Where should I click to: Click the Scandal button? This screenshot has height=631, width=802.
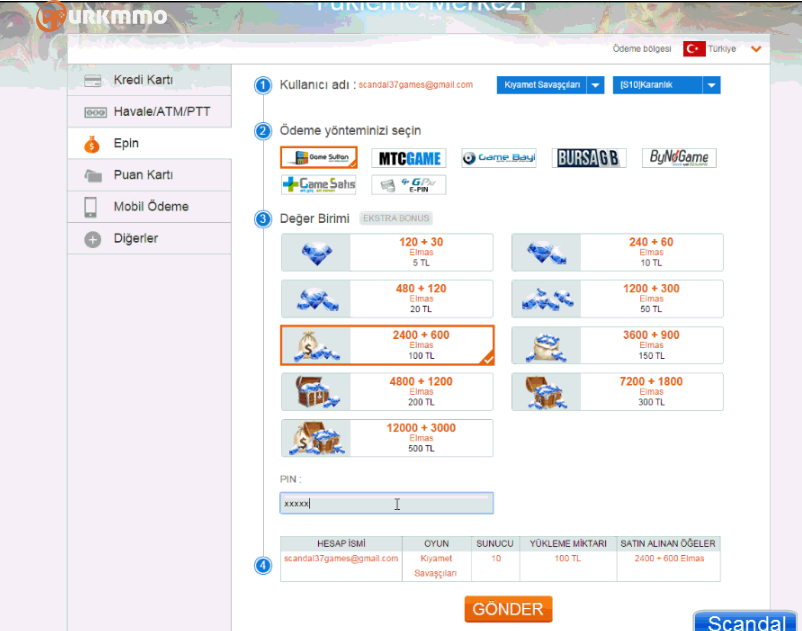coord(746,621)
